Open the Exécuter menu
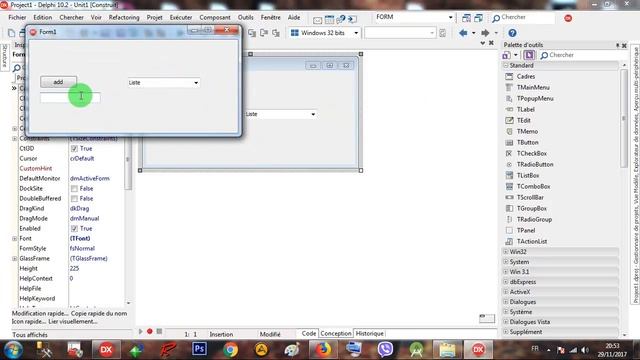Screen dimensions: 640x360 [x=181, y=18]
